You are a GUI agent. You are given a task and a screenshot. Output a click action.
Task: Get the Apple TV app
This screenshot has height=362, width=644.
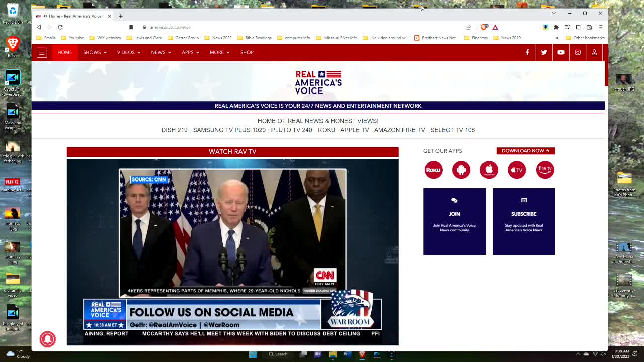517,170
